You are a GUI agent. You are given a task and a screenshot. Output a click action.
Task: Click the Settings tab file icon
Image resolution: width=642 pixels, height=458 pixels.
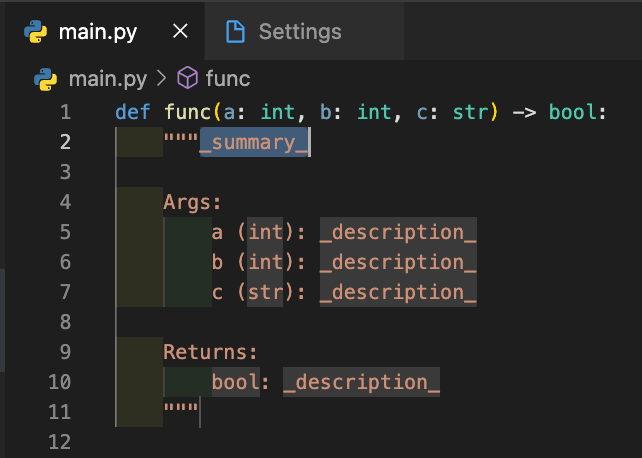point(235,32)
